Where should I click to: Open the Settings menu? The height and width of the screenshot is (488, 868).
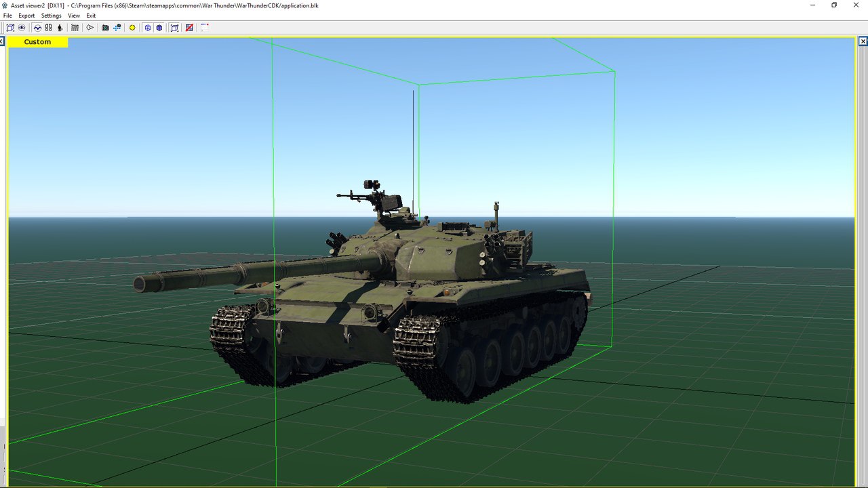(51, 16)
